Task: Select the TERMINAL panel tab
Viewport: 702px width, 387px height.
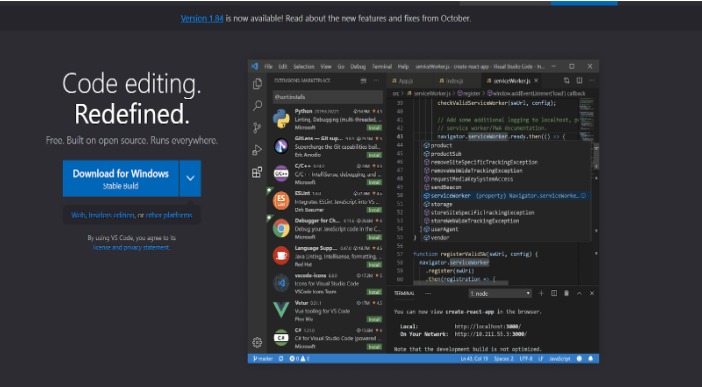Action: point(404,293)
